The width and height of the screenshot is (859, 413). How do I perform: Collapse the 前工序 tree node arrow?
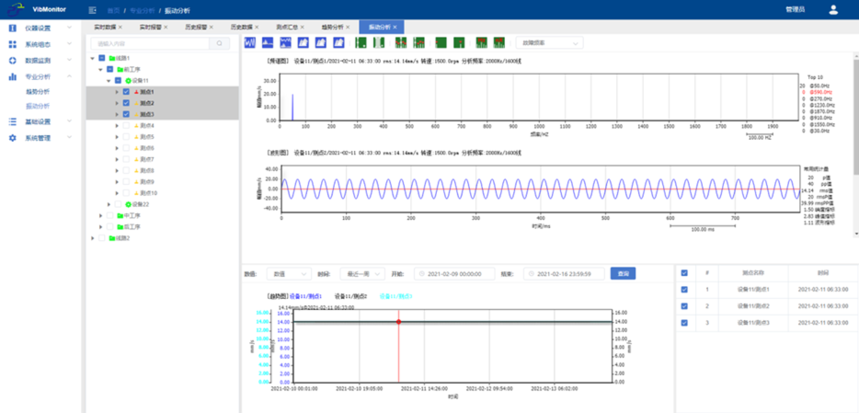tap(100, 70)
